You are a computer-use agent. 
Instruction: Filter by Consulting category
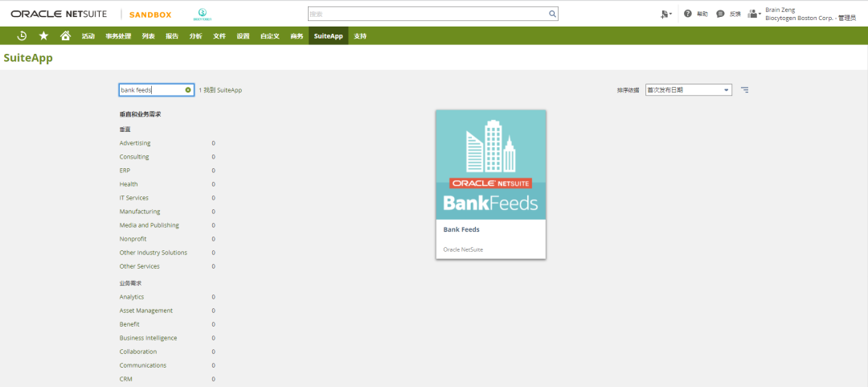coord(134,157)
